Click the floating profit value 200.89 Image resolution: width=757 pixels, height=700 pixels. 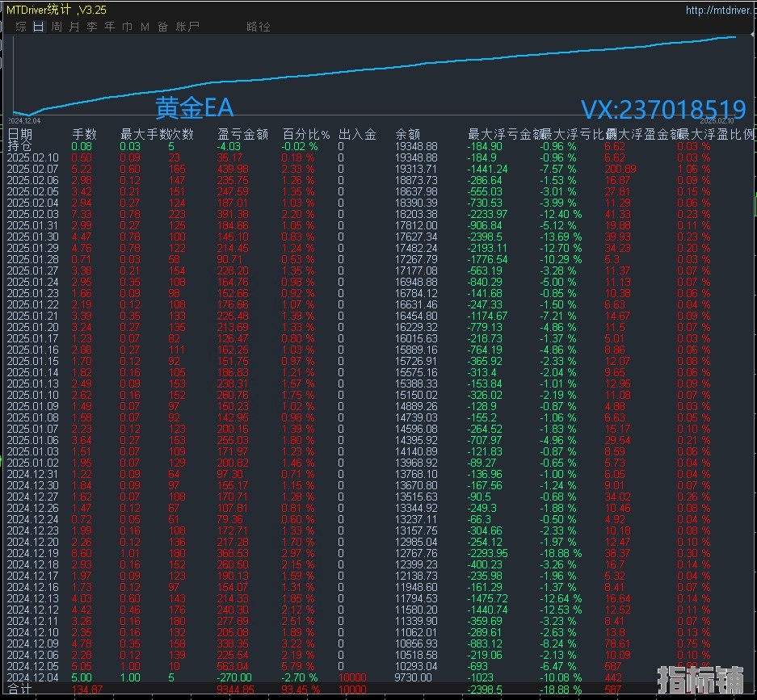(620, 169)
